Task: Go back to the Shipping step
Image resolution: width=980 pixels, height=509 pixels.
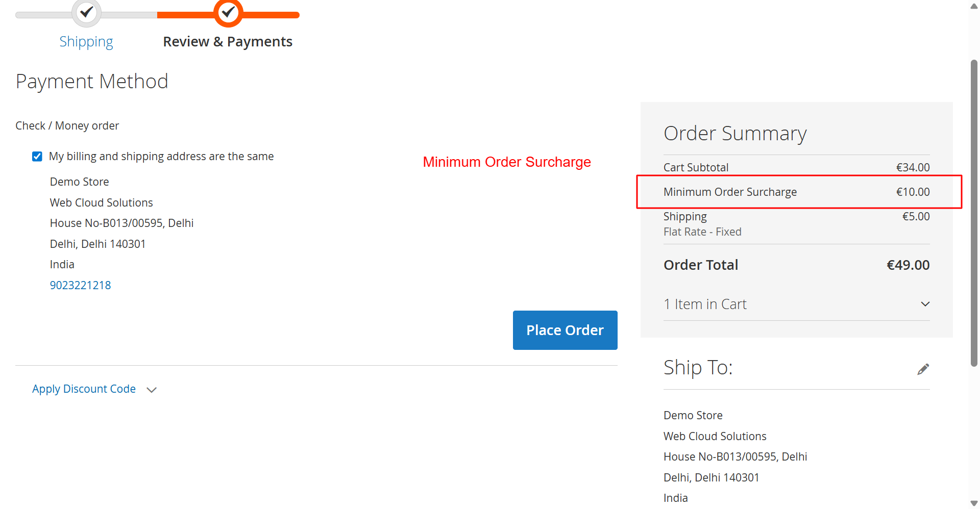Action: click(86, 42)
